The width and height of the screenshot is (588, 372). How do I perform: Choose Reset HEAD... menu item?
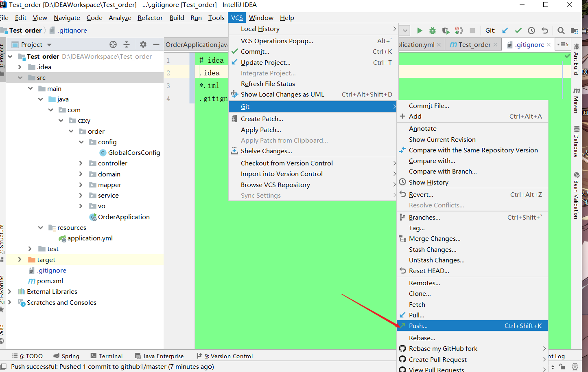pos(472,271)
